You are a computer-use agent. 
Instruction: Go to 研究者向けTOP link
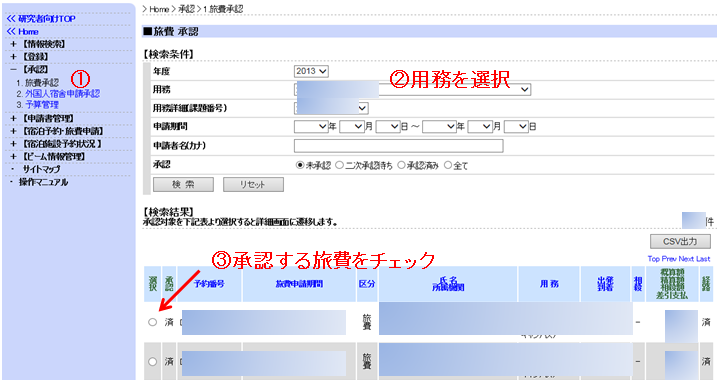[x=41, y=19]
